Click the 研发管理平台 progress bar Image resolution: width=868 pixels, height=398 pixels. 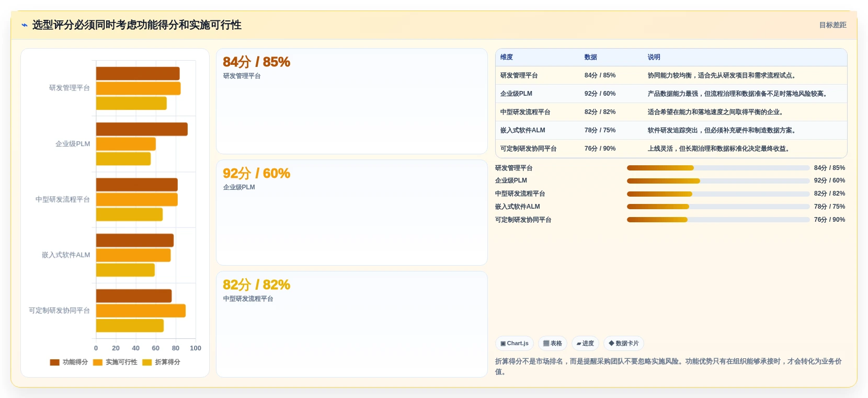(718, 168)
